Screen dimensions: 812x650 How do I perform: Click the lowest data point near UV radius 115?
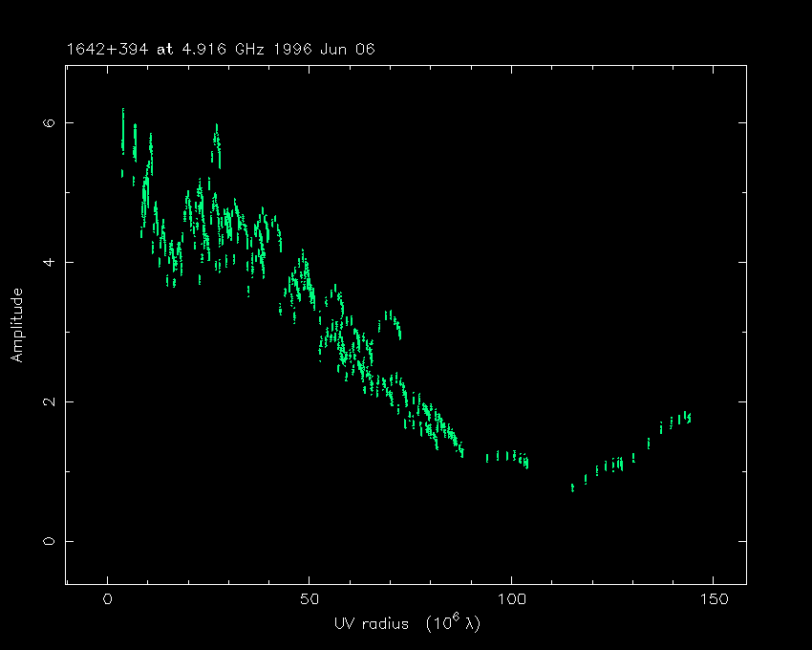pos(572,487)
